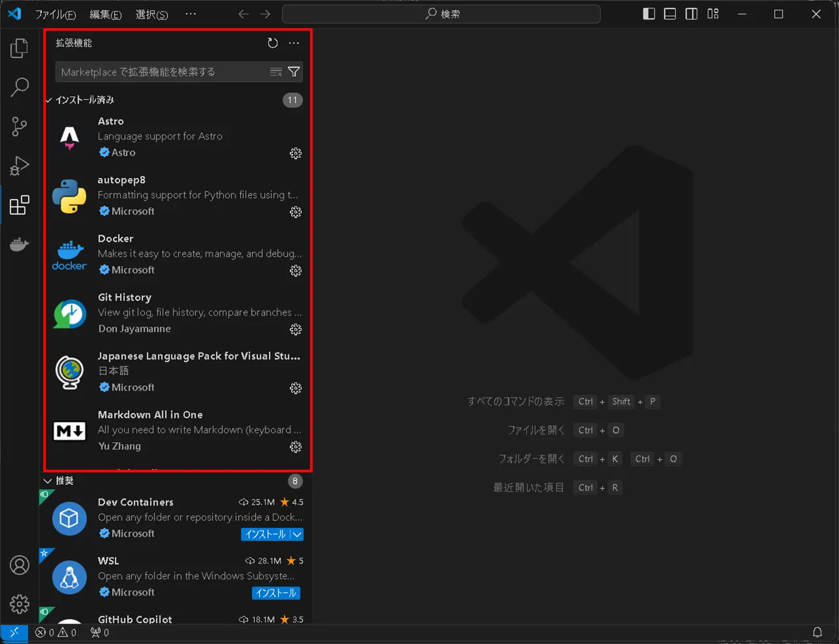Open the ファイル(F) menu
The image size is (839, 644).
(55, 14)
